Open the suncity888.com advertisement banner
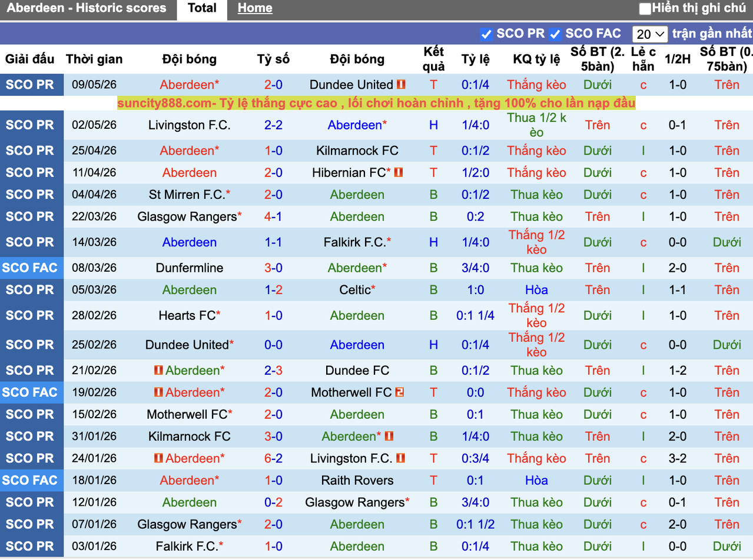The width and height of the screenshot is (753, 560). pos(376,104)
